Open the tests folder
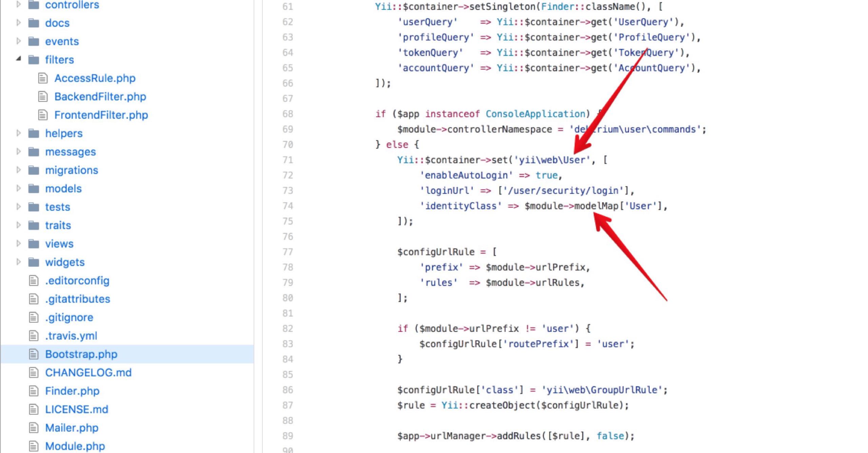Viewport: 868px width, 453px height. 58,207
